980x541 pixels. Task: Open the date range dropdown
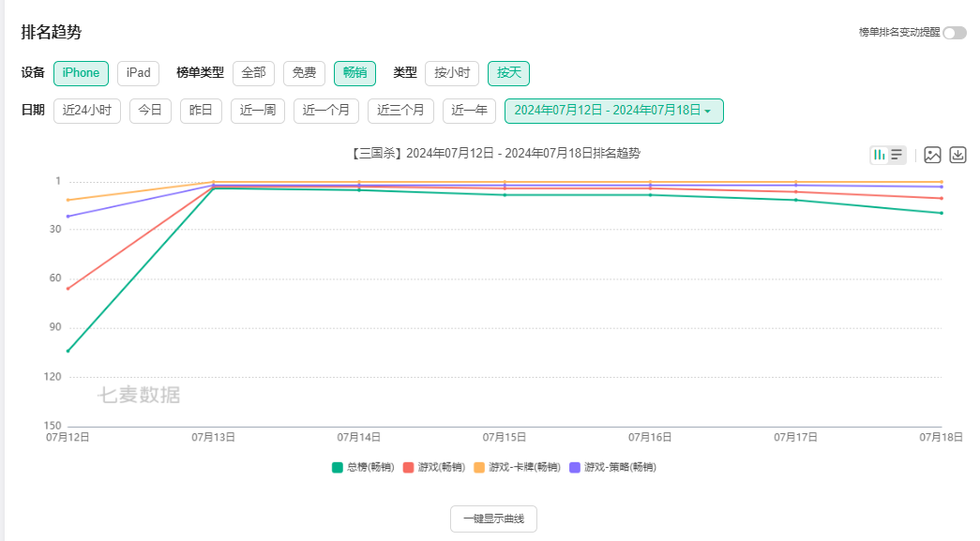tap(613, 111)
